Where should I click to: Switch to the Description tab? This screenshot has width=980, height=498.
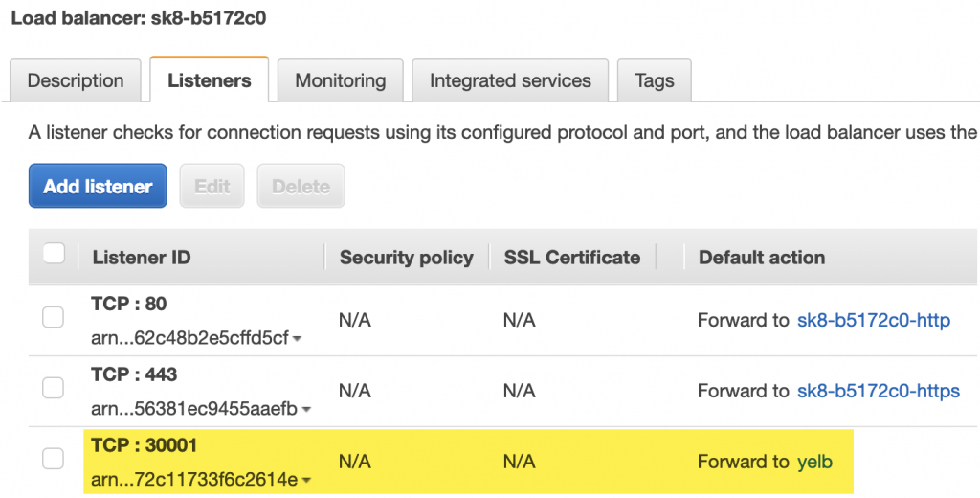[76, 80]
